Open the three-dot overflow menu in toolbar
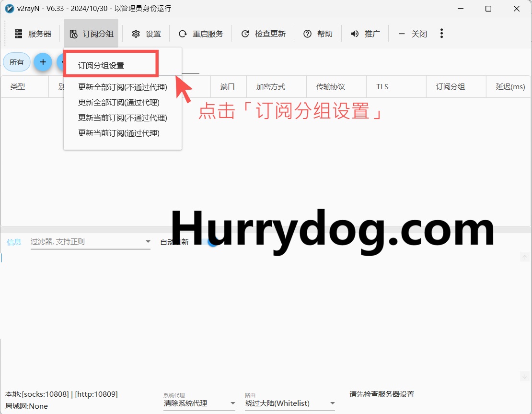Screen dimensions: 532x414 pyautogui.click(x=441, y=34)
